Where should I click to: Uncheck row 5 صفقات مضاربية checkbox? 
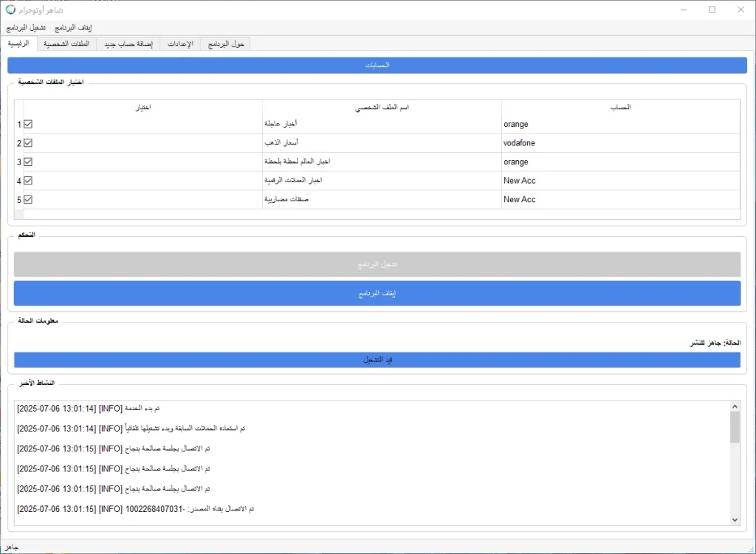pyautogui.click(x=28, y=199)
